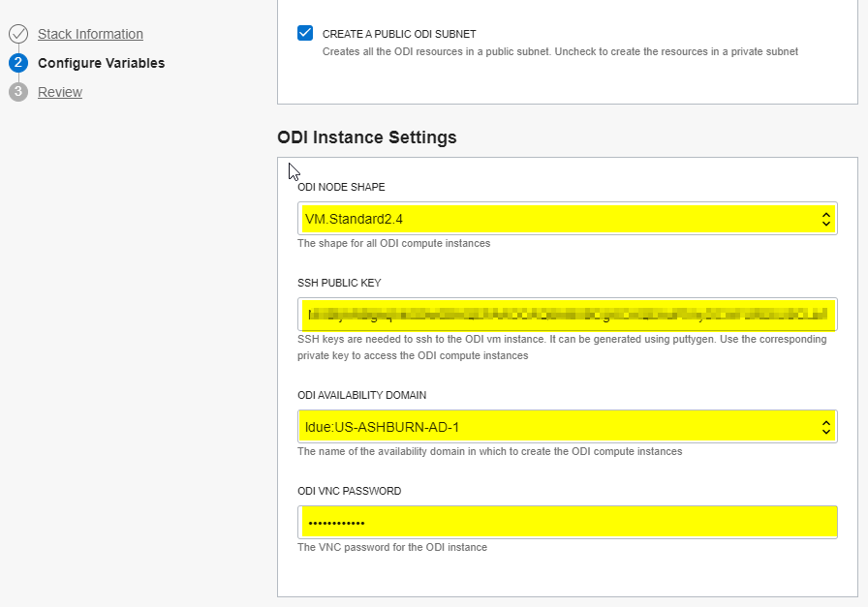Viewport: 868px width, 607px height.
Task: Click the SSH PUBLIC KEY field label
Action: pos(339,283)
